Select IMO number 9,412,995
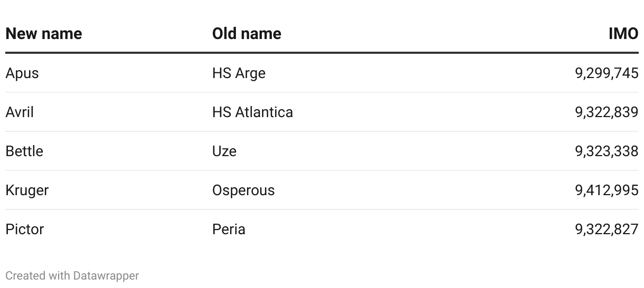The width and height of the screenshot is (644, 288). [607, 190]
